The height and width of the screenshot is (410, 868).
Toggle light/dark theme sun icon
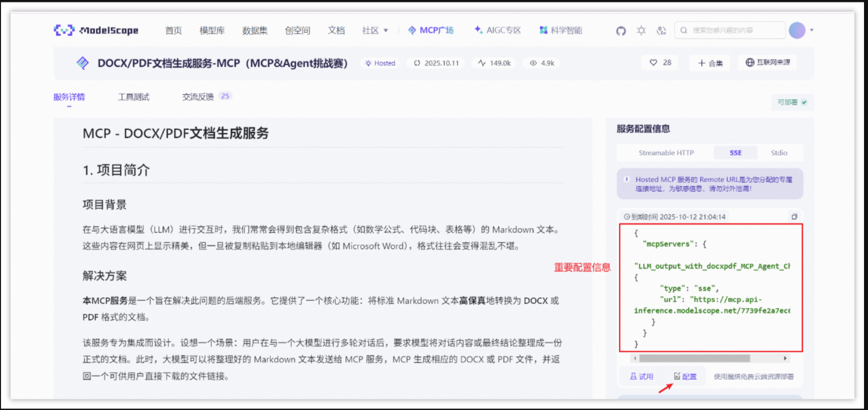coord(641,30)
